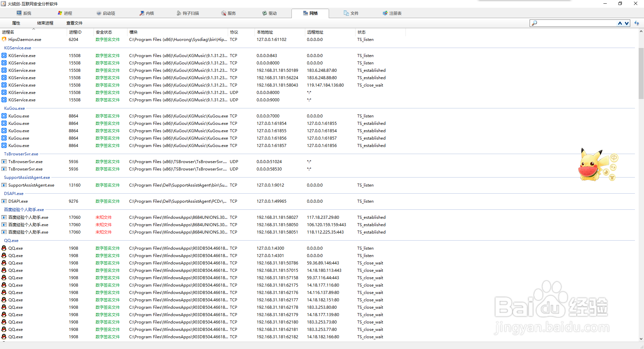Screen dimensions: 644x349
Task: Click the vertical scrollbar down arrow
Action: (641, 339)
